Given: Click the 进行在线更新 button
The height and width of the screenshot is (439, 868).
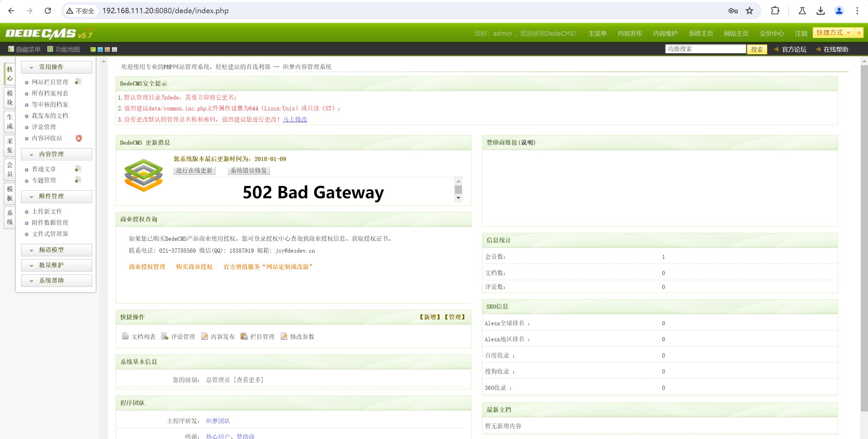Looking at the screenshot, I should coord(194,170).
